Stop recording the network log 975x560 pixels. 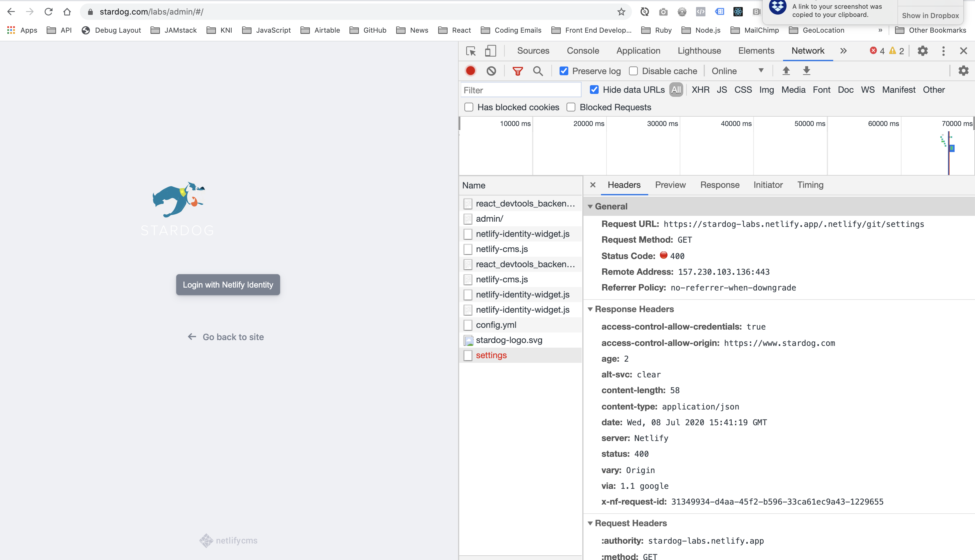470,71
